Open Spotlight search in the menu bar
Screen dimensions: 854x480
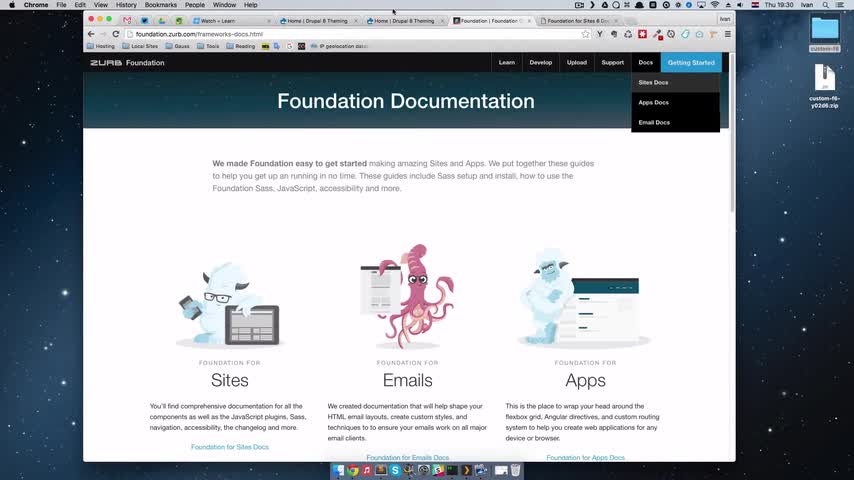tap(826, 5)
